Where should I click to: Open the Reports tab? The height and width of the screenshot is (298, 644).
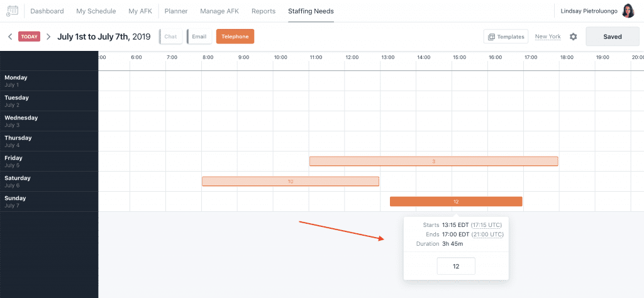[x=264, y=11]
